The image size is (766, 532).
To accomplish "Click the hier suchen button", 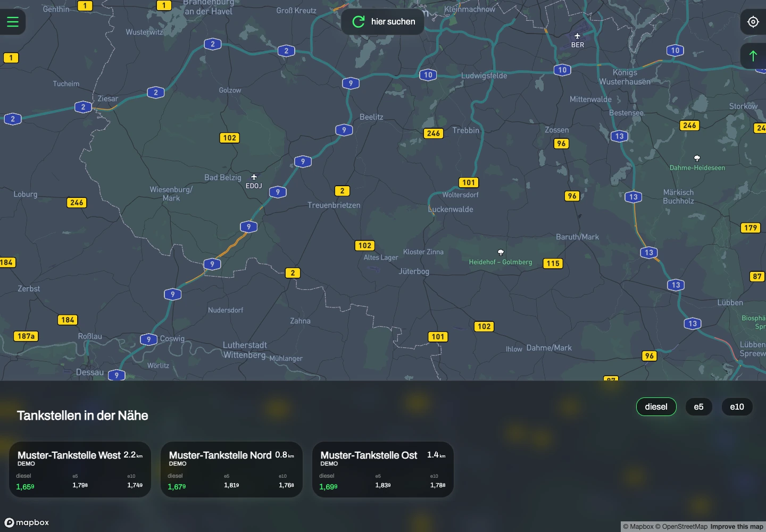I will [x=382, y=22].
